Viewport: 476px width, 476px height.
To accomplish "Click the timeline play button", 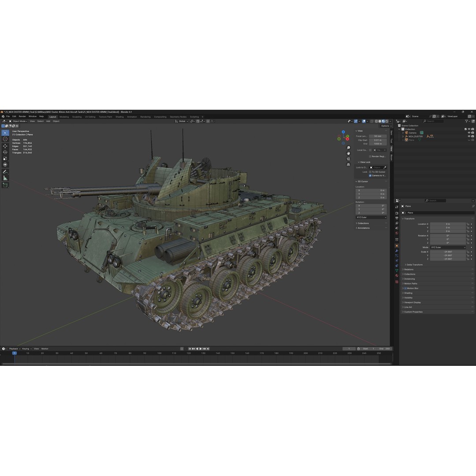I will tap(201, 349).
